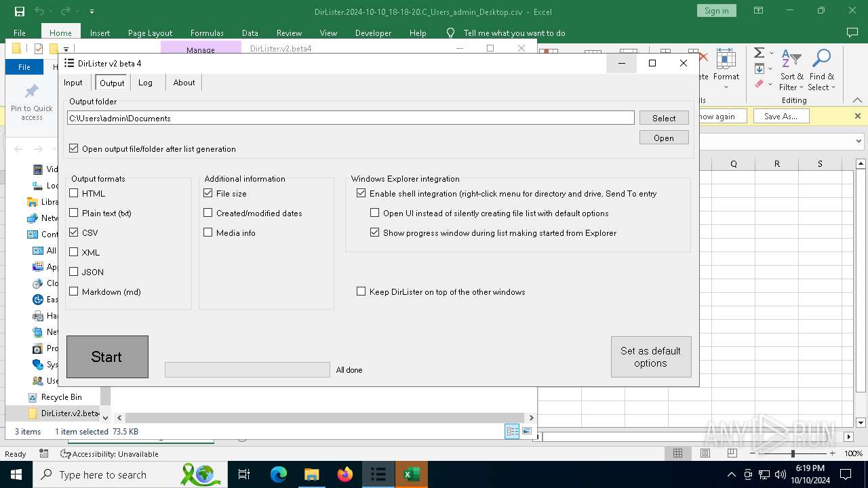Check Open UI instead of silently creating
Viewport: 868px width, 488px height.
tap(375, 213)
